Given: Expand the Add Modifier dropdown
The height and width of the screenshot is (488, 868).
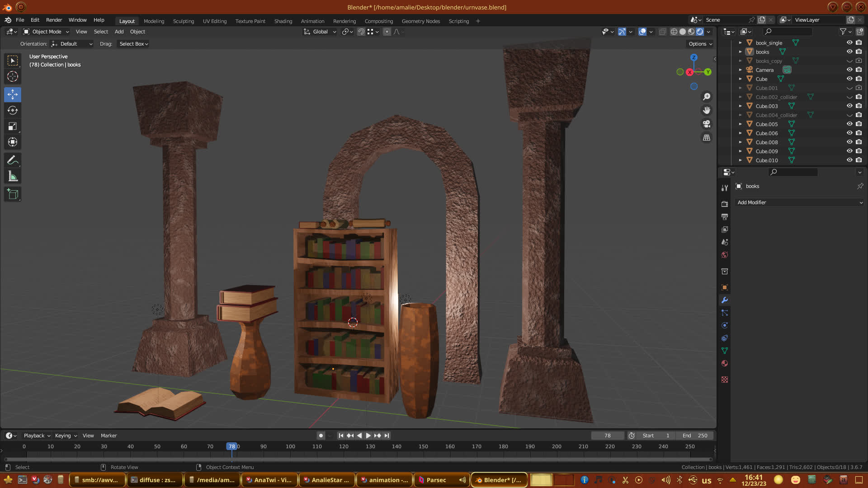Looking at the screenshot, I should [x=799, y=202].
